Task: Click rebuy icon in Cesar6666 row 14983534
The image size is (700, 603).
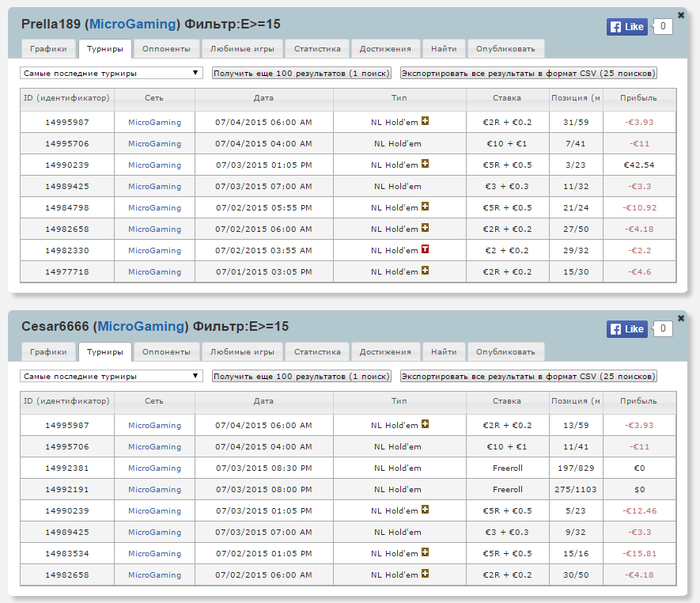Action: pos(425,553)
